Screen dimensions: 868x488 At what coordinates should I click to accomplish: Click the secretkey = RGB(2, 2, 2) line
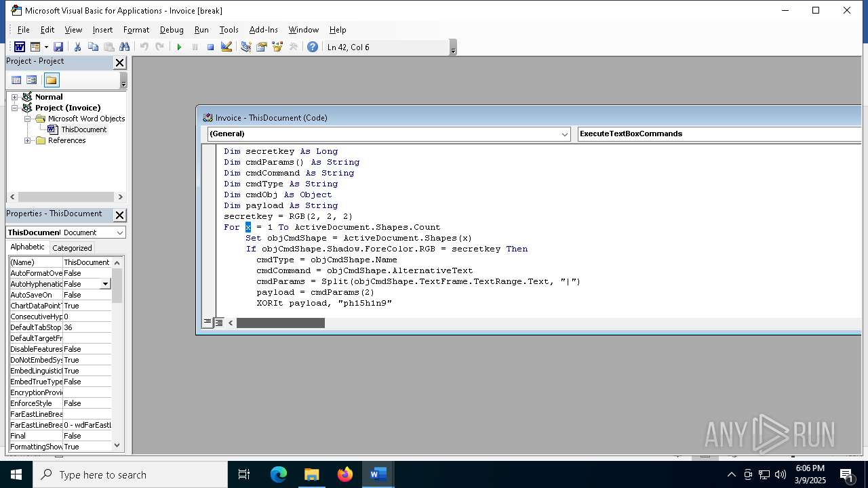pyautogui.click(x=288, y=216)
